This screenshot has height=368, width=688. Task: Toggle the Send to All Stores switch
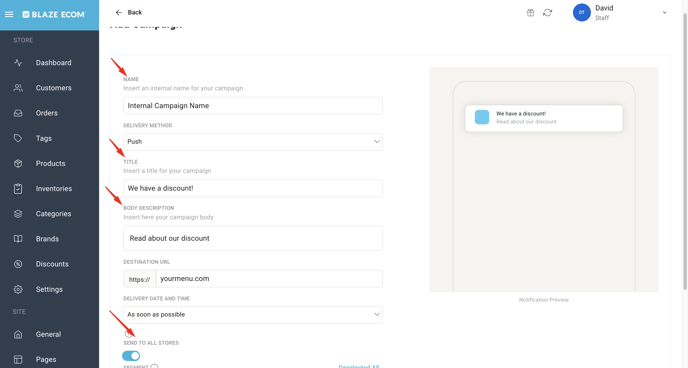(131, 356)
